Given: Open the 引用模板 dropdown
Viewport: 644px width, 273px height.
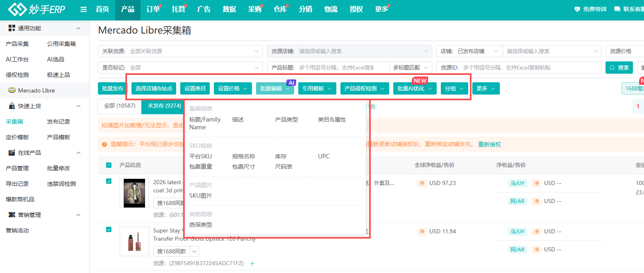Looking at the screenshot, I should tap(317, 88).
